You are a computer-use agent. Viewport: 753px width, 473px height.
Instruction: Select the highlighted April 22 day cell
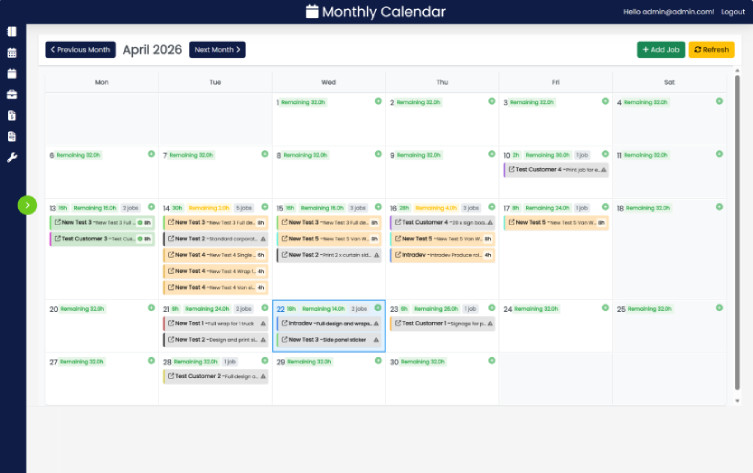point(328,340)
